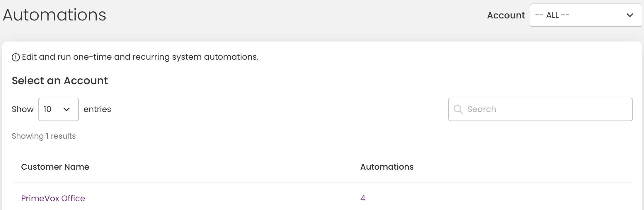Click the info circle icon beside description
644x210 pixels.
point(16,57)
